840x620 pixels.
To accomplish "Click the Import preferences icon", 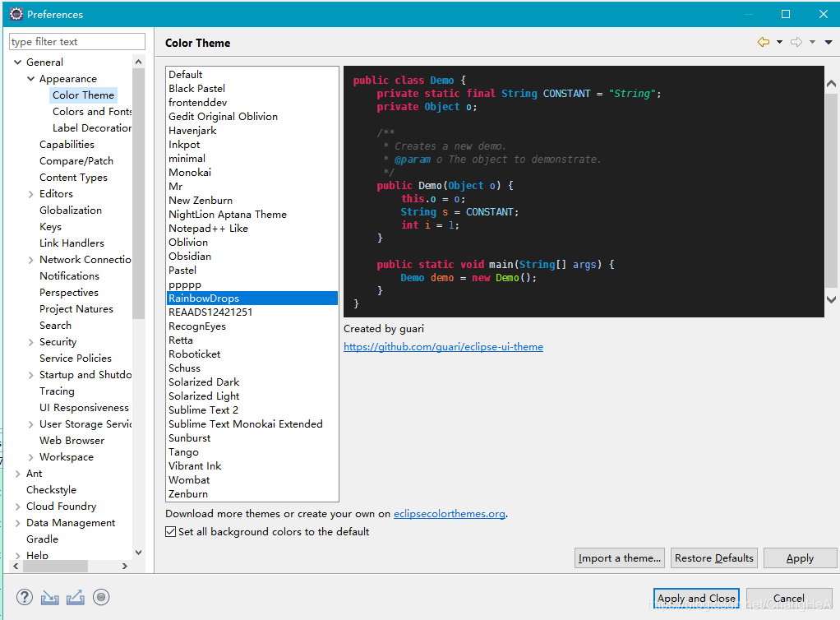I will pyautogui.click(x=50, y=597).
